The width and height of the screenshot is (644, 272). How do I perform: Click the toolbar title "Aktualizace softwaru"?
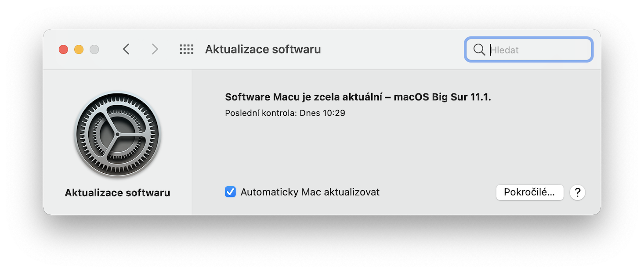263,50
